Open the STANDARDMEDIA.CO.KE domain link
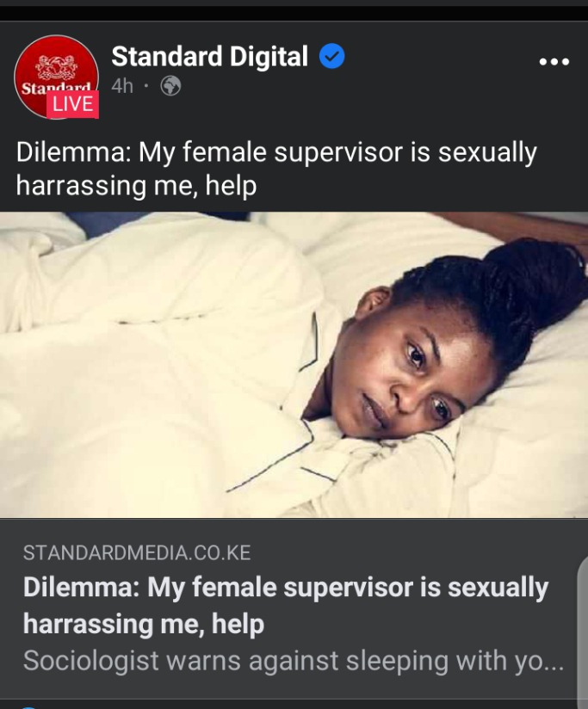Screen dimensions: 588x709 click(137, 553)
